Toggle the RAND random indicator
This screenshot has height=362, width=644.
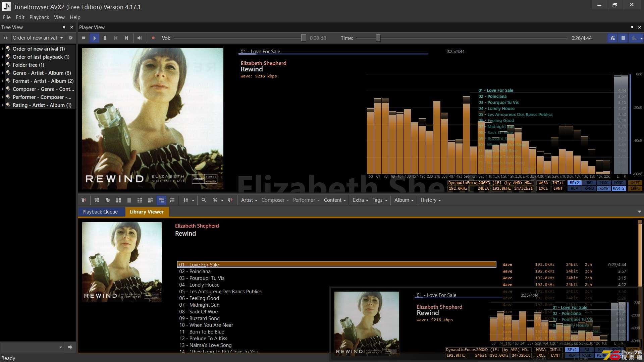[x=589, y=189]
